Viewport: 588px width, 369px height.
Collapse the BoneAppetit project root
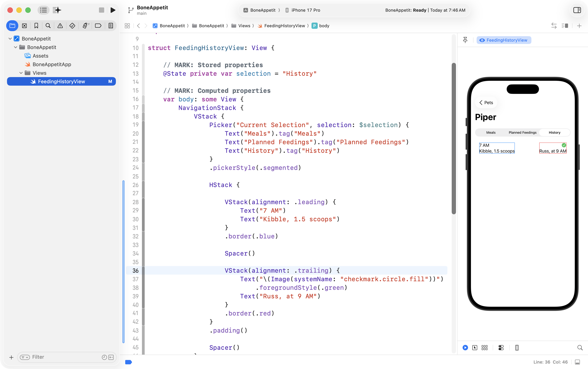[x=10, y=39]
